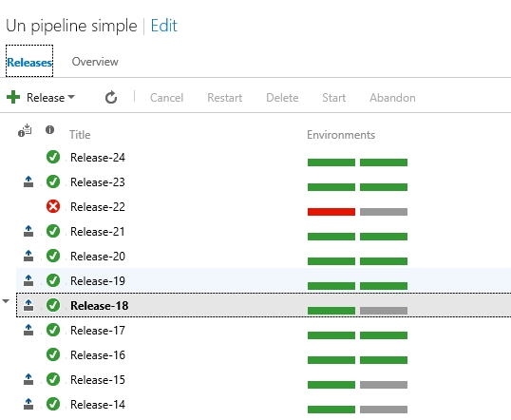The image size is (511, 420).
Task: Open the Release dropdown arrow
Action: tap(71, 97)
